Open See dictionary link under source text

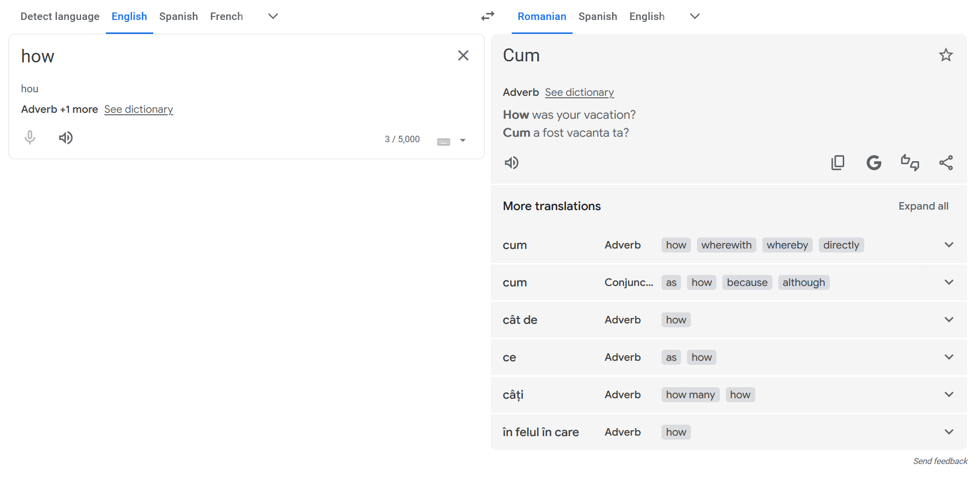(139, 109)
